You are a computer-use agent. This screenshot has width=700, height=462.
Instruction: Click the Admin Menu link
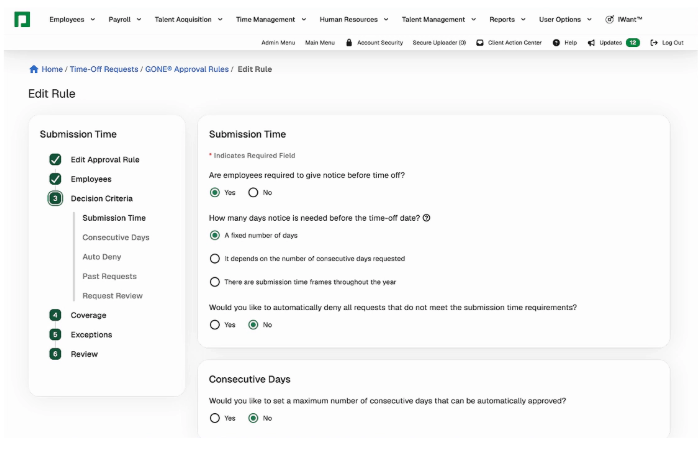(x=278, y=43)
